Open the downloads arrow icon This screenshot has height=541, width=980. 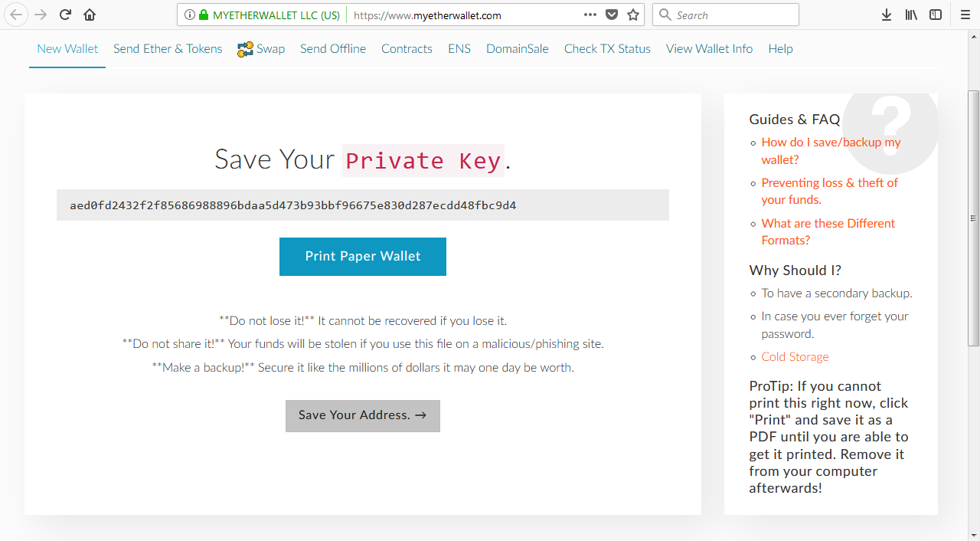tap(887, 15)
